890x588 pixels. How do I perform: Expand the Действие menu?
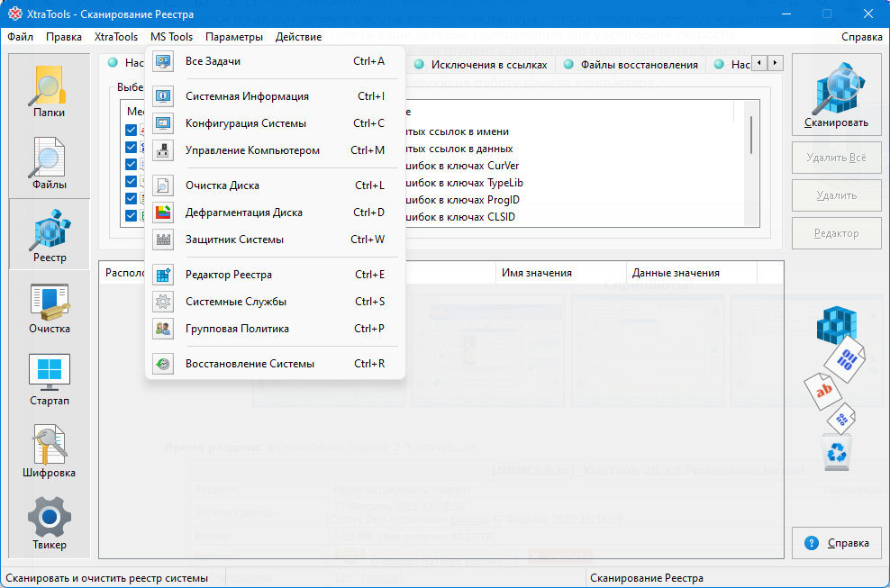pos(298,37)
